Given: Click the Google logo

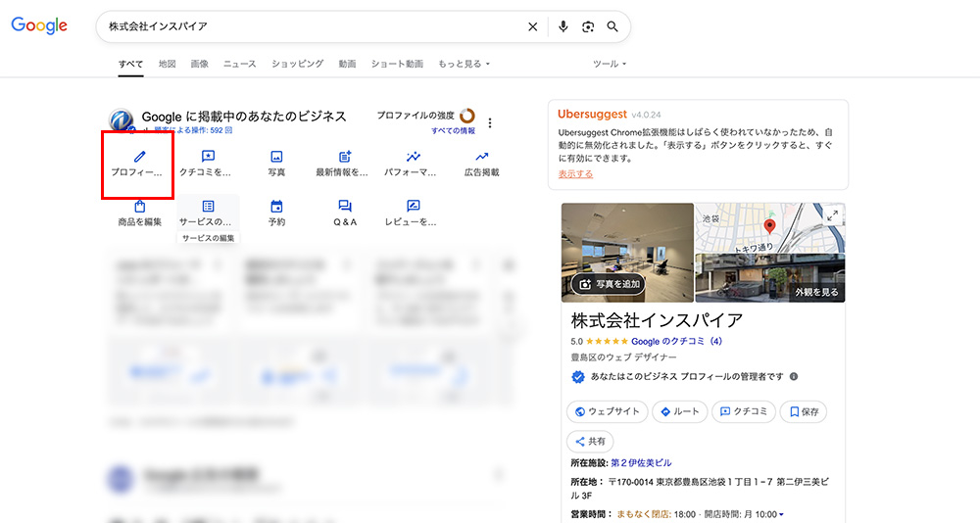Looking at the screenshot, I should pyautogui.click(x=39, y=25).
